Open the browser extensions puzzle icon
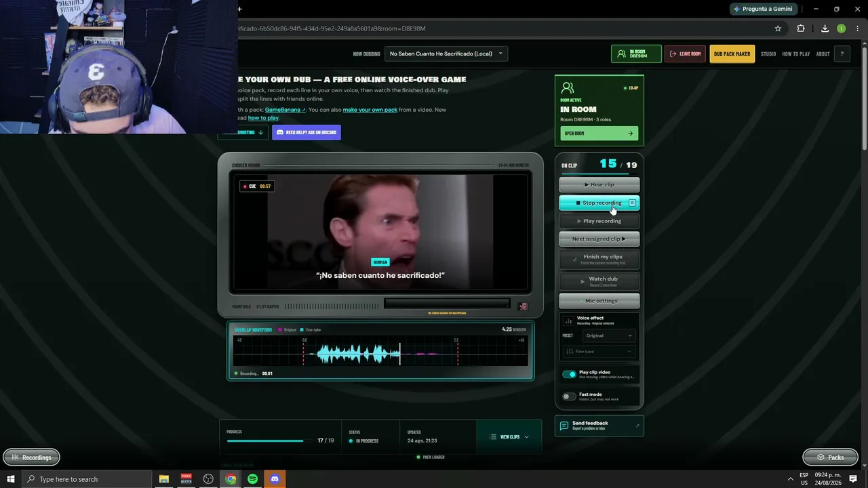This screenshot has height=488, width=868. (801, 28)
